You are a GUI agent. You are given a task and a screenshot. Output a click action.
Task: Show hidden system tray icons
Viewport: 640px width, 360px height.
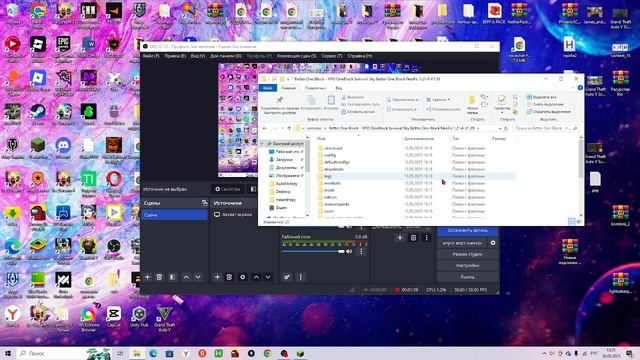[x=544, y=353]
